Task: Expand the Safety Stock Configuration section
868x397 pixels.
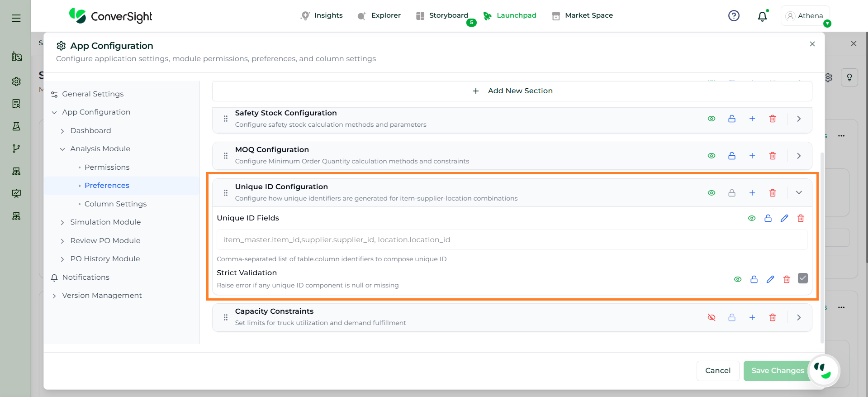Action: coord(799,119)
